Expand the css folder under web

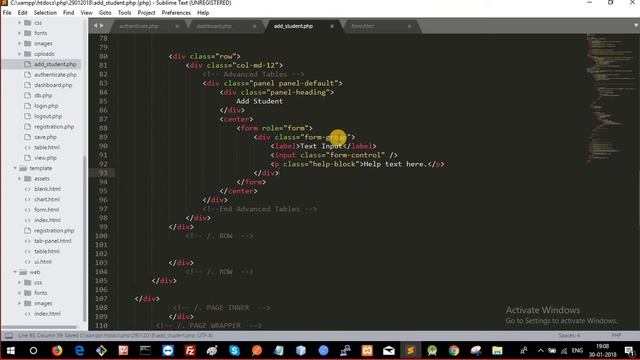(19, 282)
